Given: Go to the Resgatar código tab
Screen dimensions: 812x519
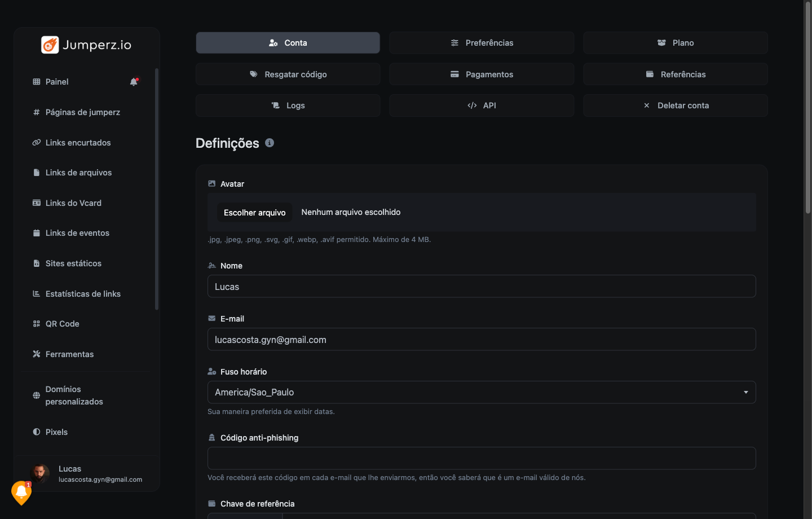Looking at the screenshot, I should [x=288, y=74].
